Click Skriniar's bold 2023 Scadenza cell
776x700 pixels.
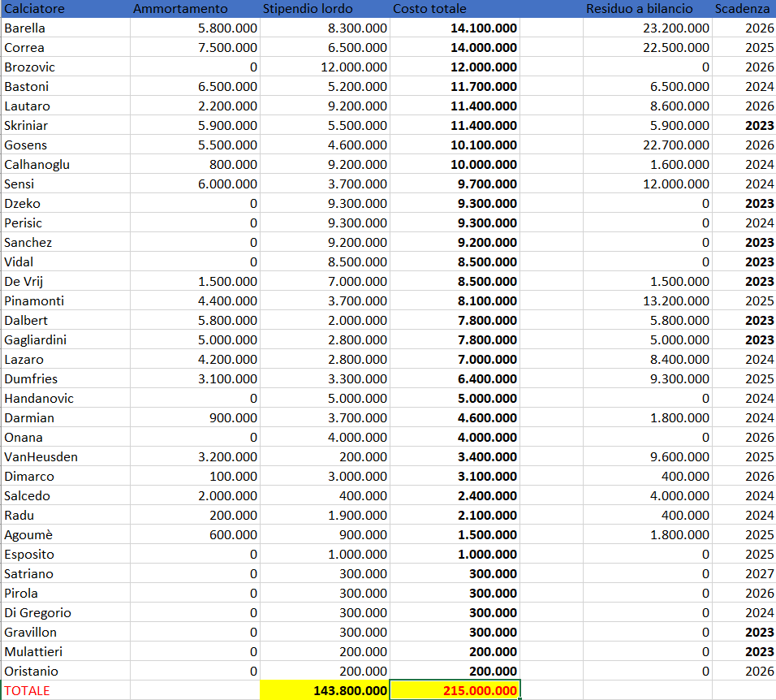pos(759,125)
